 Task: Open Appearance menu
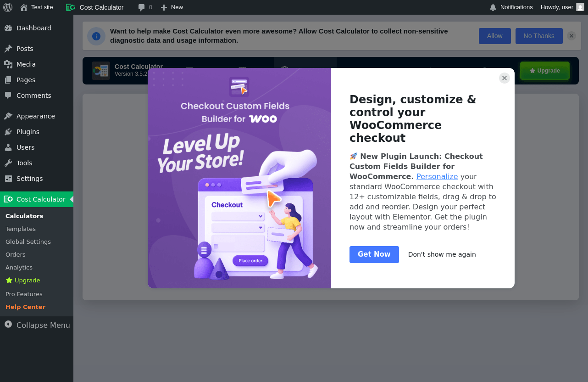coord(37,116)
